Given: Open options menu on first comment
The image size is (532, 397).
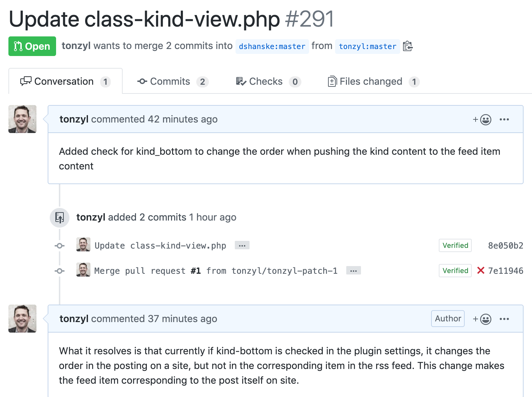Looking at the screenshot, I should (504, 119).
